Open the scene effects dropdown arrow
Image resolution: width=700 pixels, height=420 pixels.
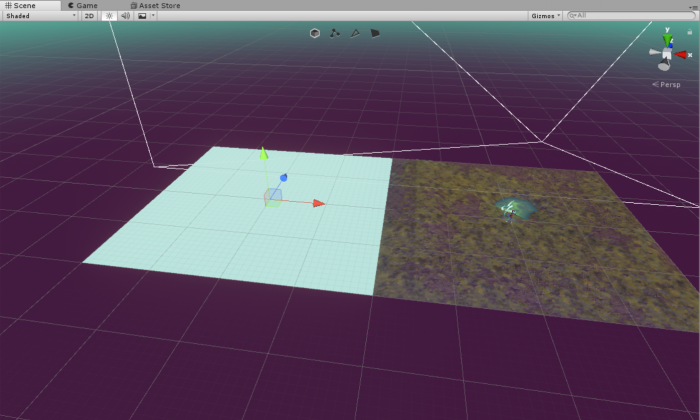coord(153,16)
